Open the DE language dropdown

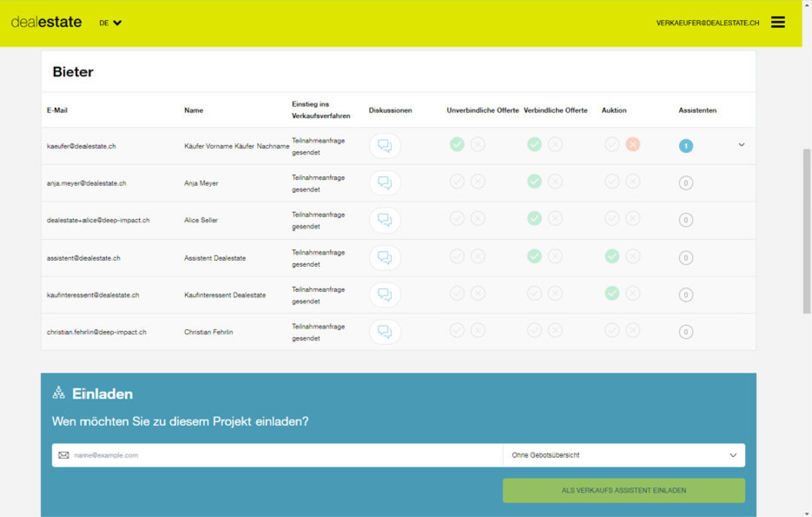pos(110,22)
